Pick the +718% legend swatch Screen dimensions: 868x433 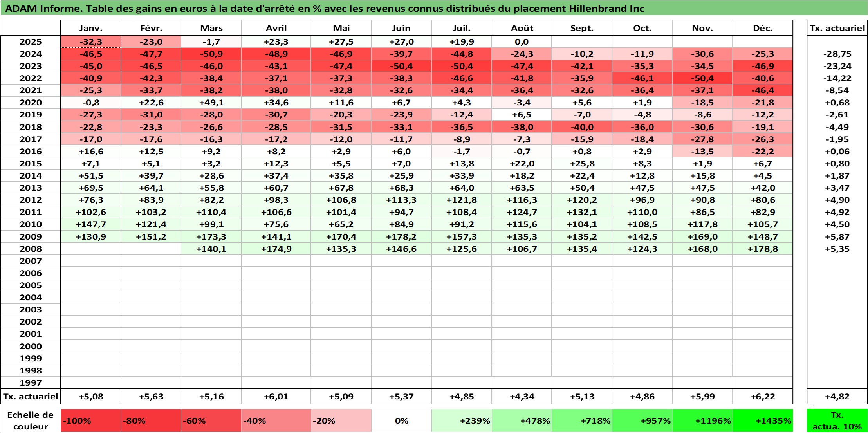[582, 421]
